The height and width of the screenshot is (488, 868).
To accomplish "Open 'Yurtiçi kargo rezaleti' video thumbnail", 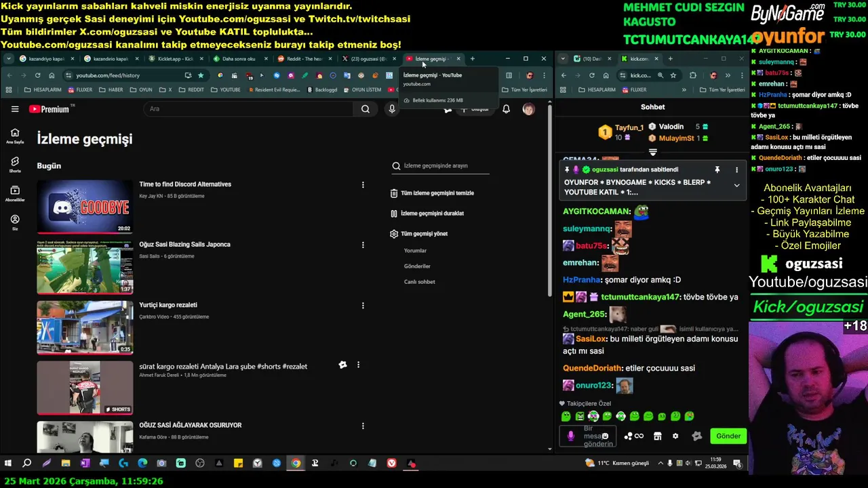I will click(x=85, y=327).
